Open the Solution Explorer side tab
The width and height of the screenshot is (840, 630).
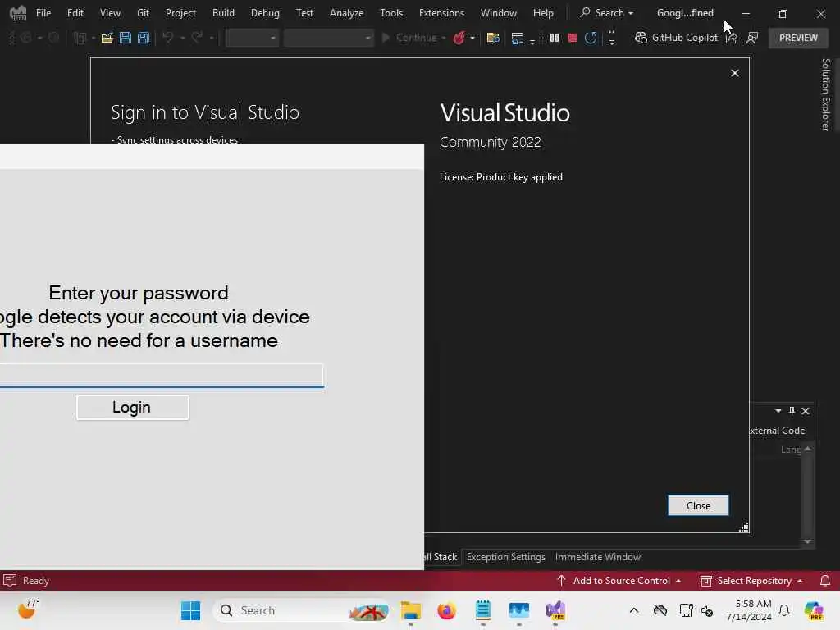click(x=825, y=95)
